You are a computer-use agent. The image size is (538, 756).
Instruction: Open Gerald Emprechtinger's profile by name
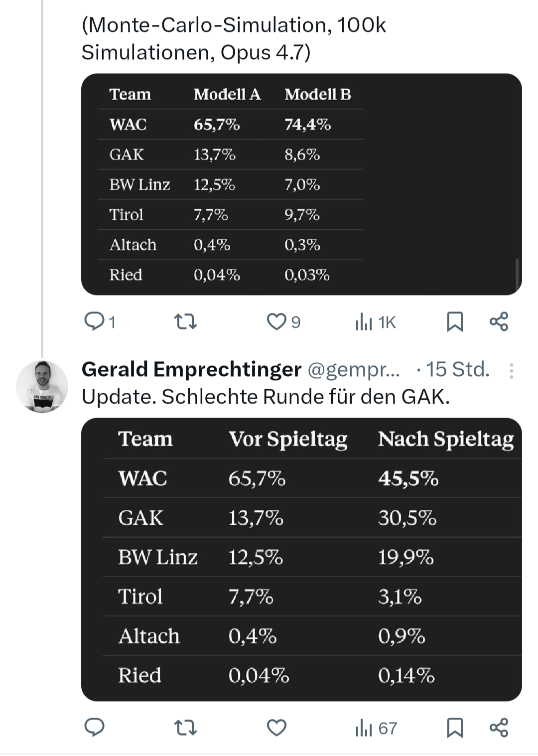[191, 369]
